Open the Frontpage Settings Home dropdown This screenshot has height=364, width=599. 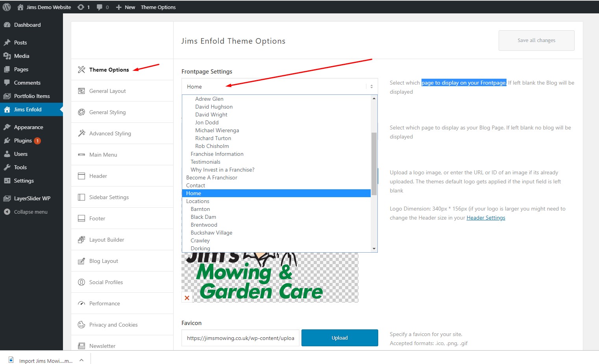(x=279, y=87)
